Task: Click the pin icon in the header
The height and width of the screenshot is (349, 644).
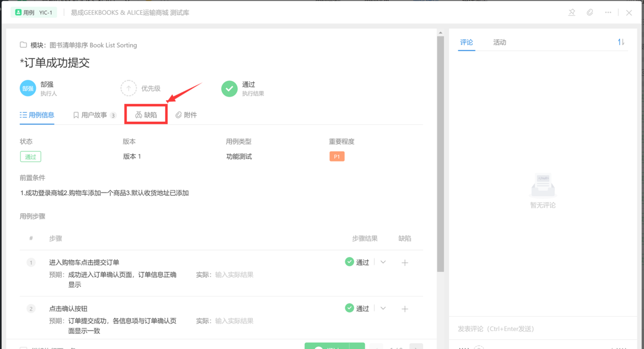Action: [572, 12]
